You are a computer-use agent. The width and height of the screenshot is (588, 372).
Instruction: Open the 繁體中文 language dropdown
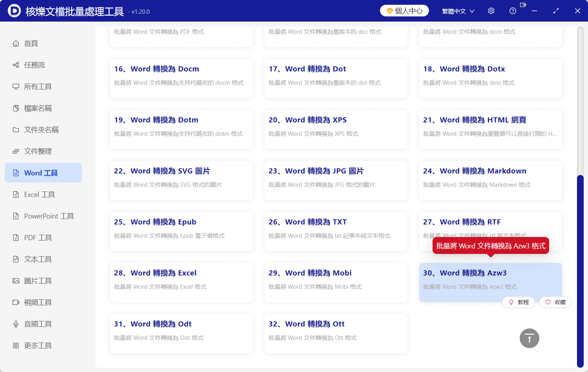458,11
